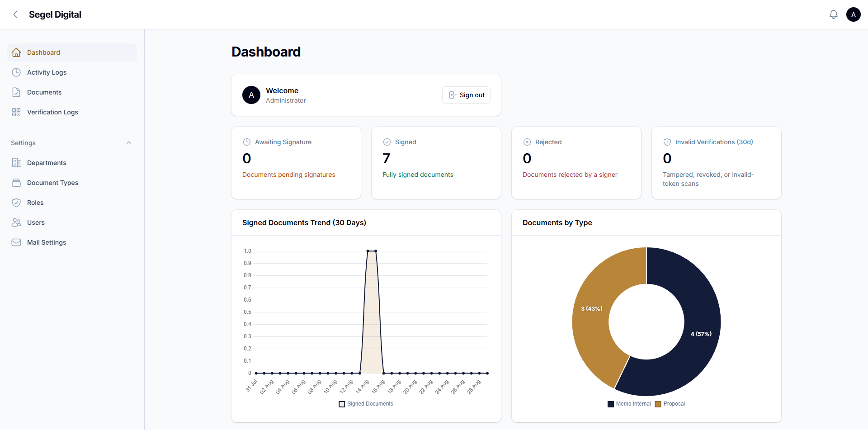Click the Dashboard page heading
The height and width of the screenshot is (430, 868).
(266, 52)
